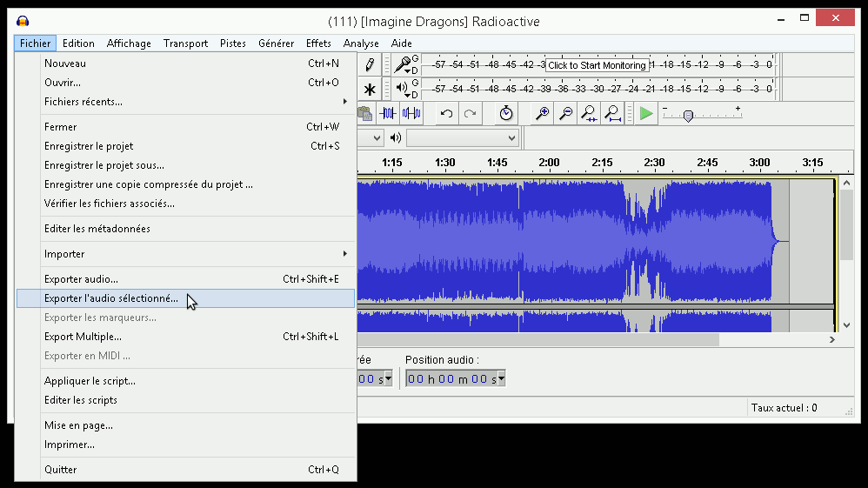Choose Nouveau from Fichier menu
This screenshot has width=868, height=488.
[185, 64]
